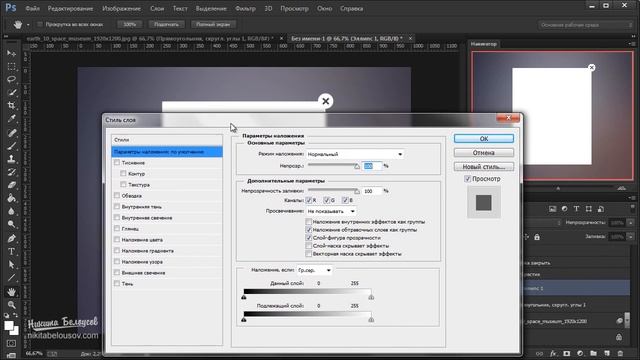Click the Quick Mask mode icon
This screenshot has width=640, height=360.
click(11, 344)
